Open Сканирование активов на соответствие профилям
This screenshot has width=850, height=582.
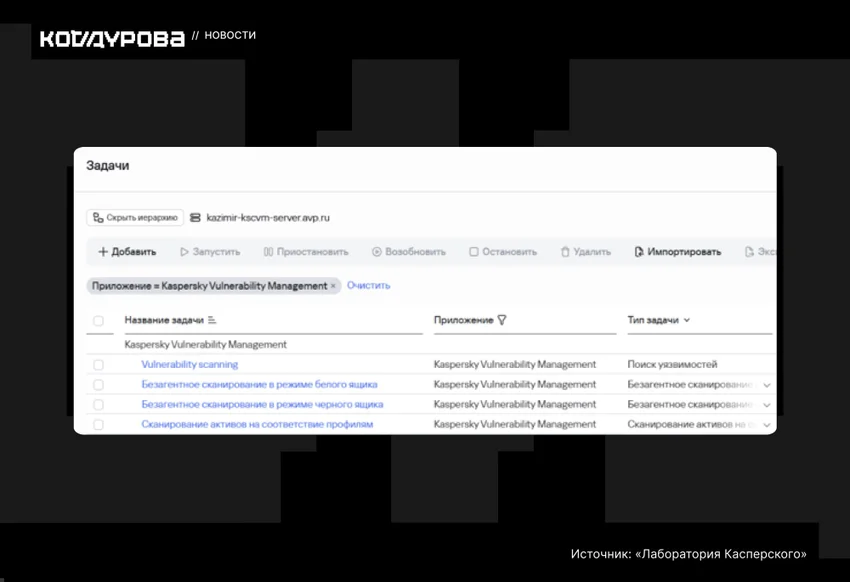tap(257, 424)
